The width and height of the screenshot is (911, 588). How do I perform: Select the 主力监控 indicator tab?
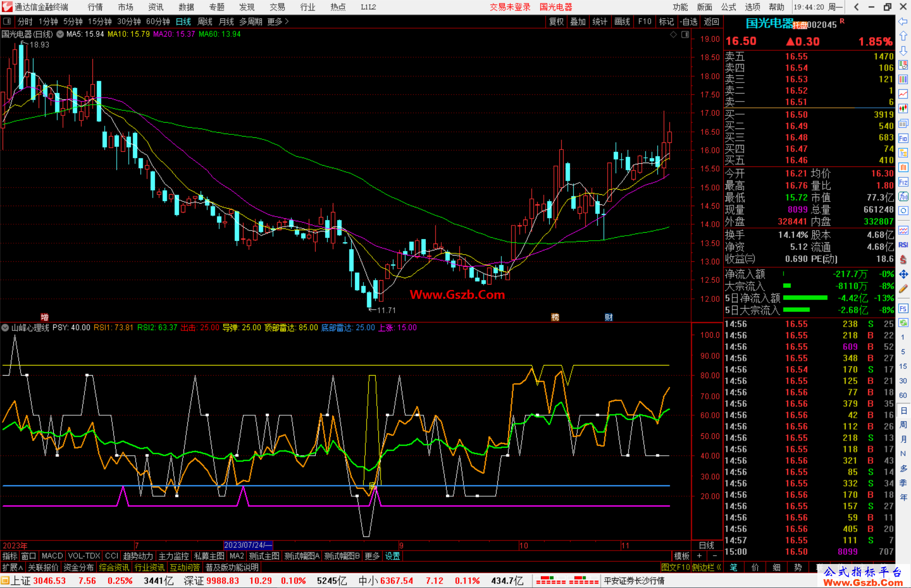(x=173, y=556)
